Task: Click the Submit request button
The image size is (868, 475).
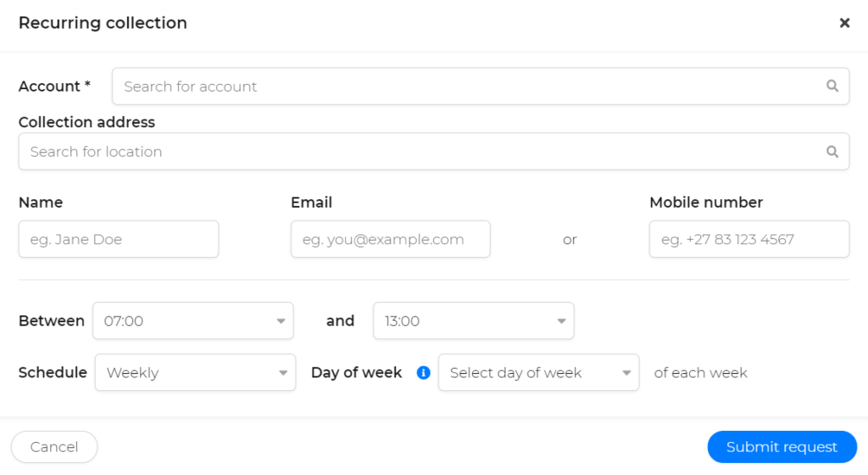Action: pos(782,447)
